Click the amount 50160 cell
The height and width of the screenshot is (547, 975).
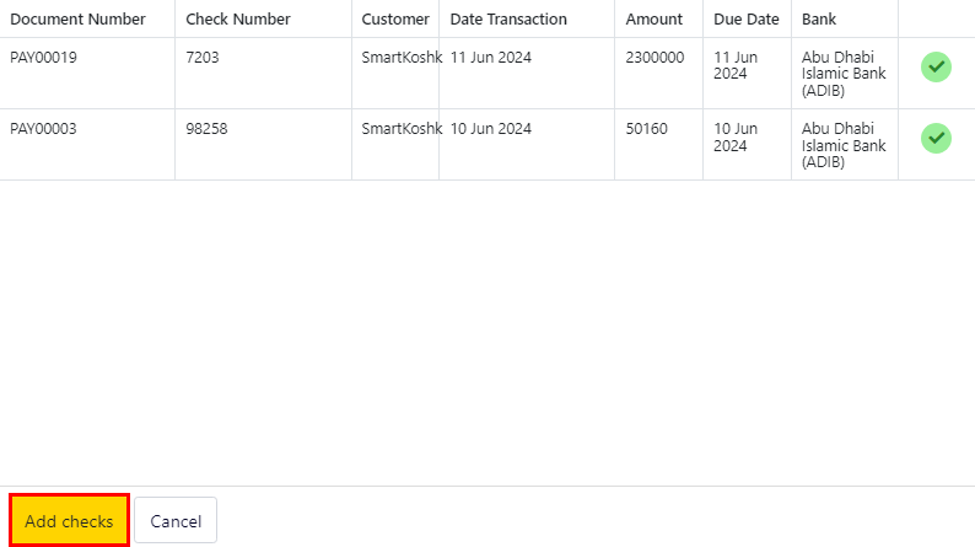pos(647,129)
